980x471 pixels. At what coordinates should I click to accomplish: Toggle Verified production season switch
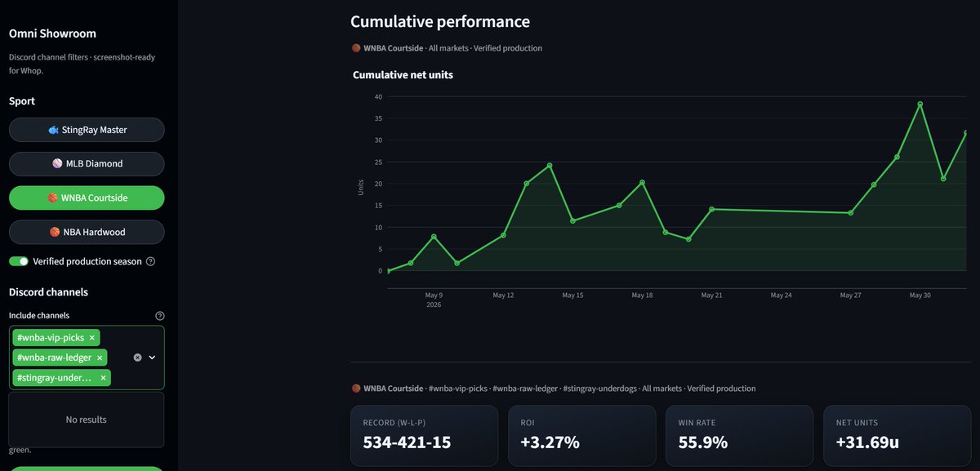(x=18, y=261)
